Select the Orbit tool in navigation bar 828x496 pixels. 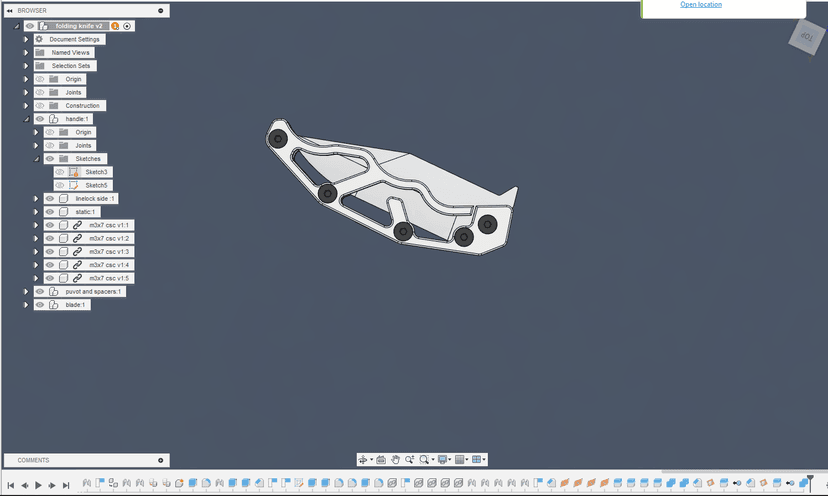(x=364, y=459)
